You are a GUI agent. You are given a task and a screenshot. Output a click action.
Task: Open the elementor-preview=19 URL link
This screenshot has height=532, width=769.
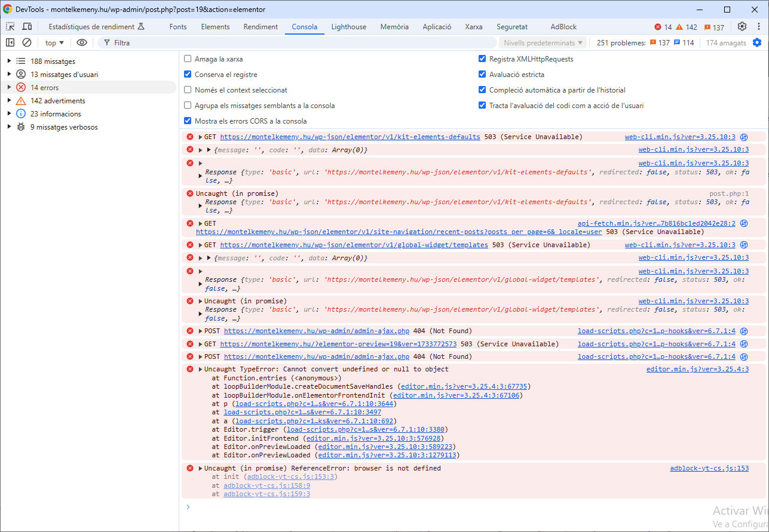coord(338,344)
